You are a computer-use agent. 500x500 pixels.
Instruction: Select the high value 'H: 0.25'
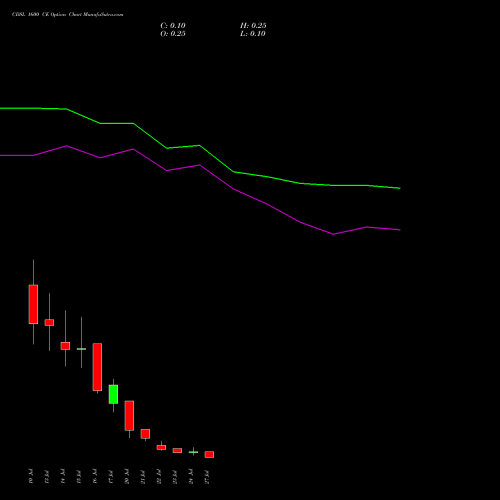(253, 26)
